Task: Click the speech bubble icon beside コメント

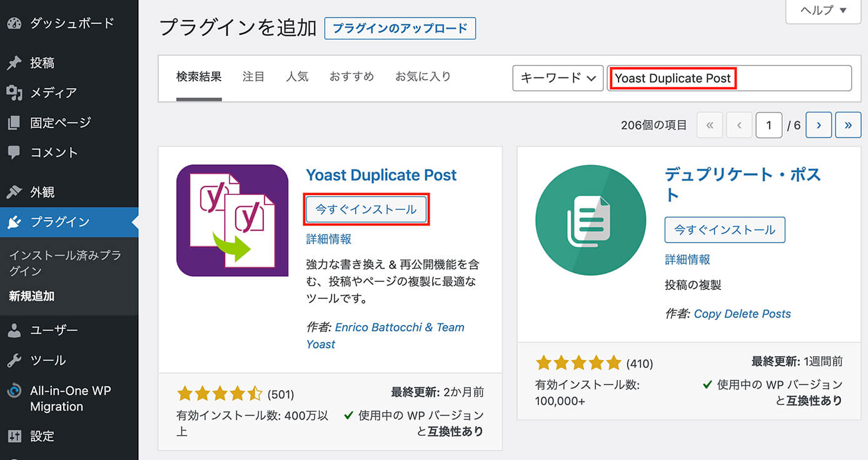Action: pos(14,152)
